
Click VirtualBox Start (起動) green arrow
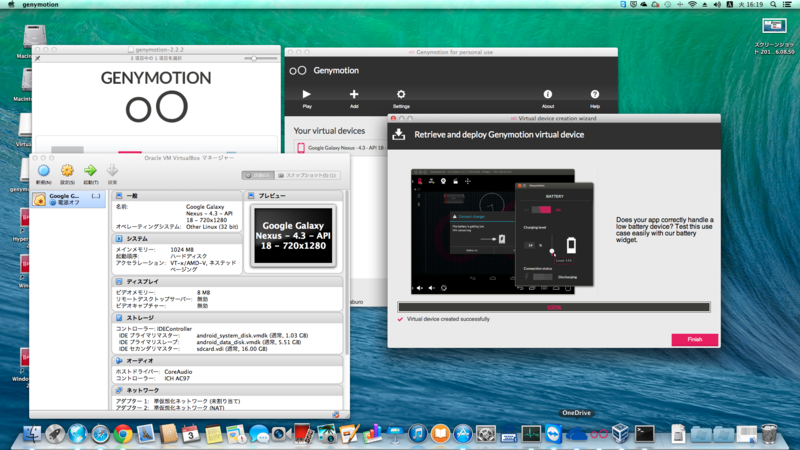click(x=90, y=171)
